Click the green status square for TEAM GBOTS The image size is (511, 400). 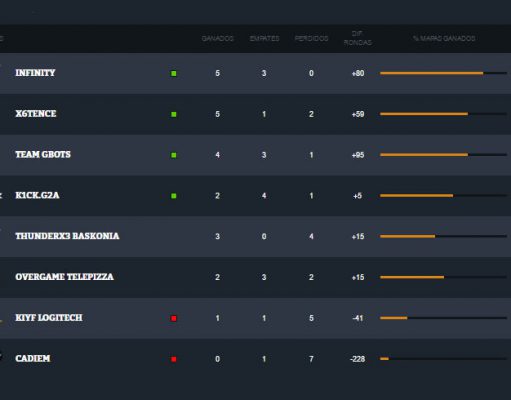[174, 155]
